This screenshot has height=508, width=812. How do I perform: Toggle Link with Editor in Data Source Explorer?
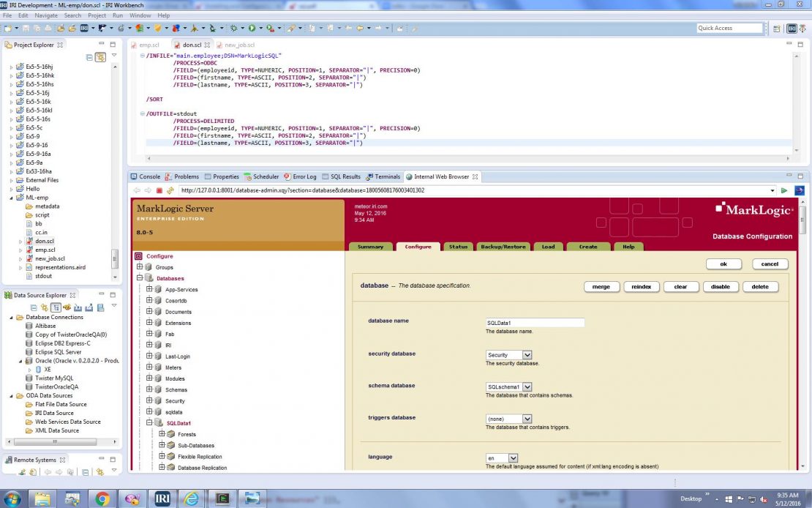tap(45, 307)
